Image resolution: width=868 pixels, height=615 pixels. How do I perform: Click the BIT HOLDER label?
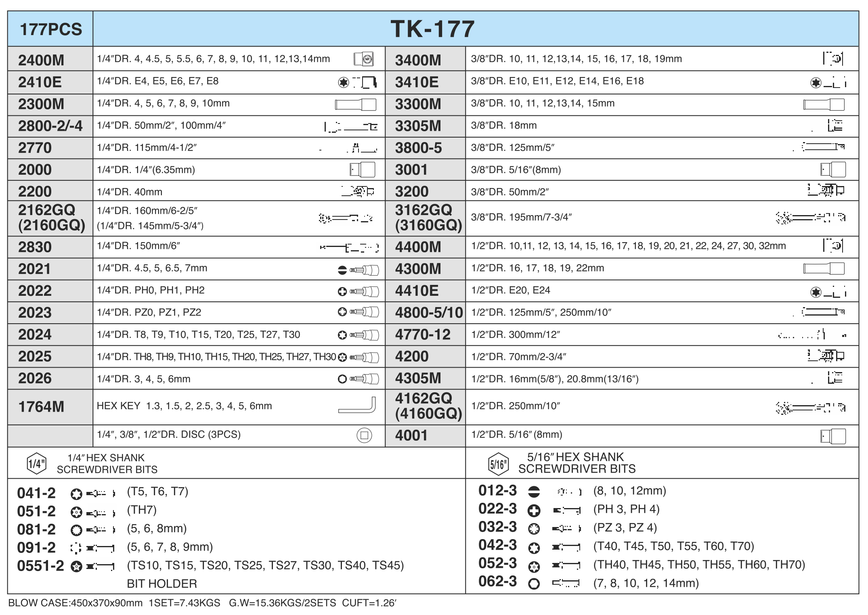(162, 584)
